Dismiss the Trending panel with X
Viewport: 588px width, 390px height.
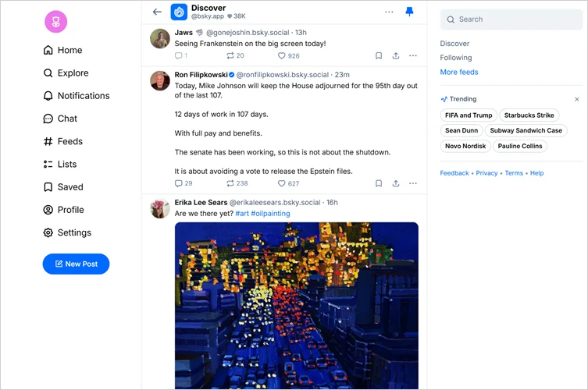pyautogui.click(x=577, y=99)
